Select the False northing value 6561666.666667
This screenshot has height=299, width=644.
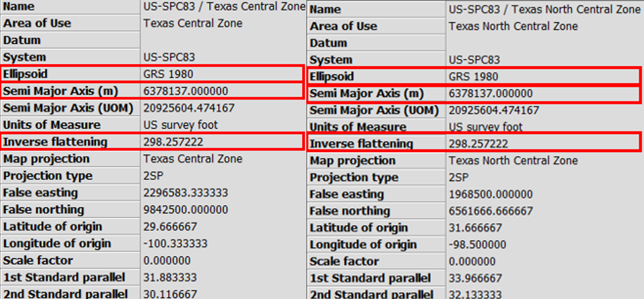491,211
